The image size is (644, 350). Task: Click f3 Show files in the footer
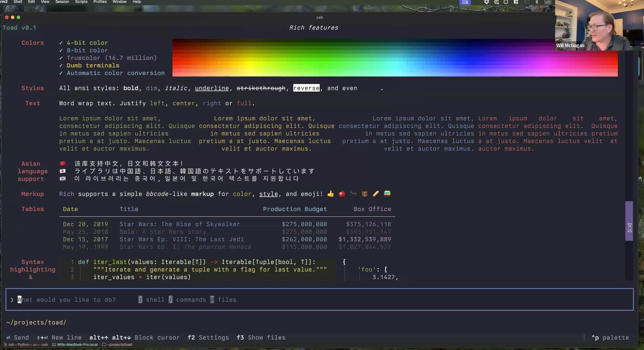pos(261,337)
